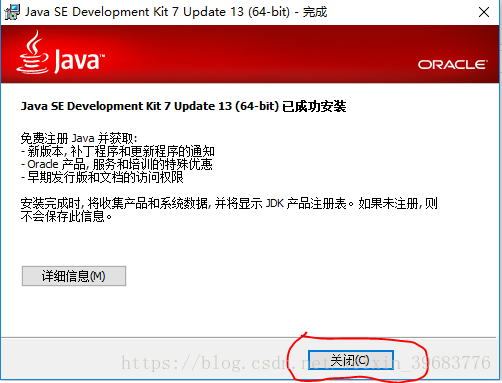Click the line 不会保存此信息。
The image size is (502, 383).
[x=66, y=217]
